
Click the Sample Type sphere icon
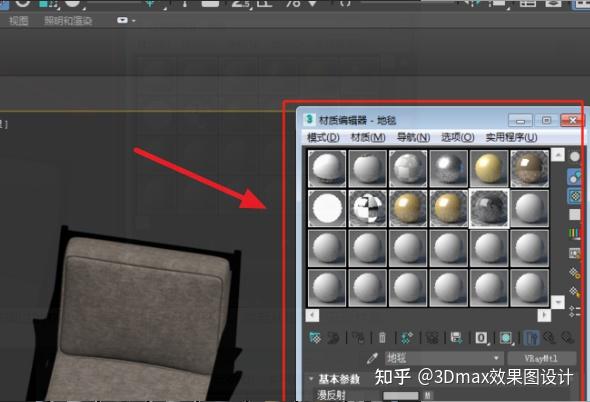[574, 157]
